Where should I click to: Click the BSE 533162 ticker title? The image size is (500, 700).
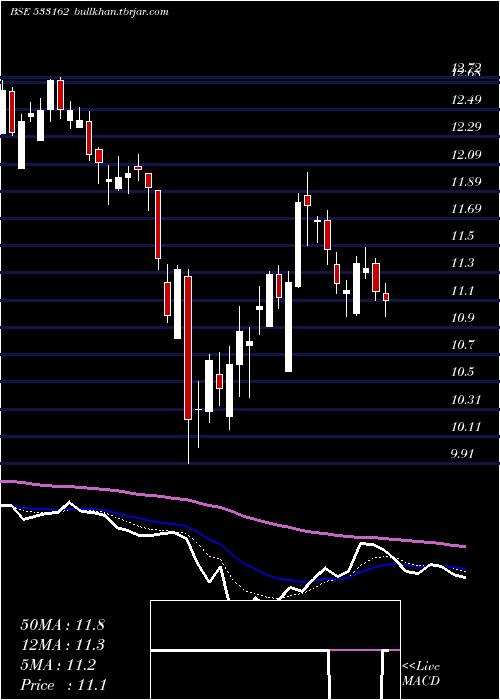39,12
